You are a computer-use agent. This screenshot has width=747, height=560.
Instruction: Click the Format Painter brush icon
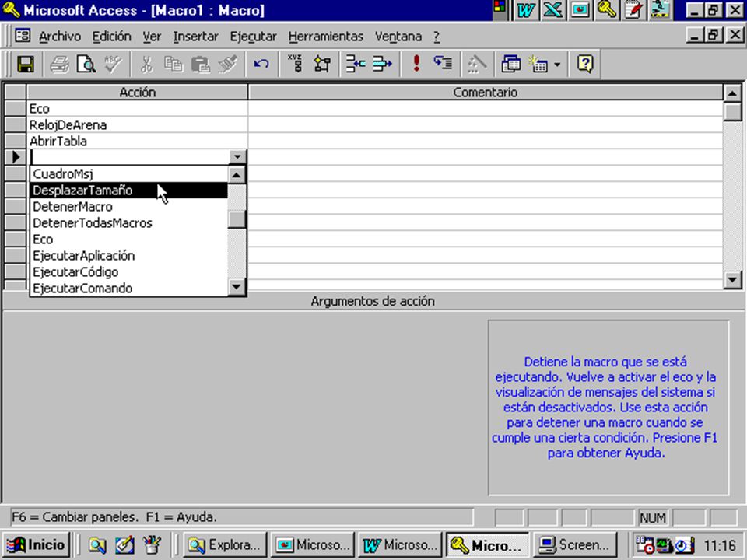point(228,64)
